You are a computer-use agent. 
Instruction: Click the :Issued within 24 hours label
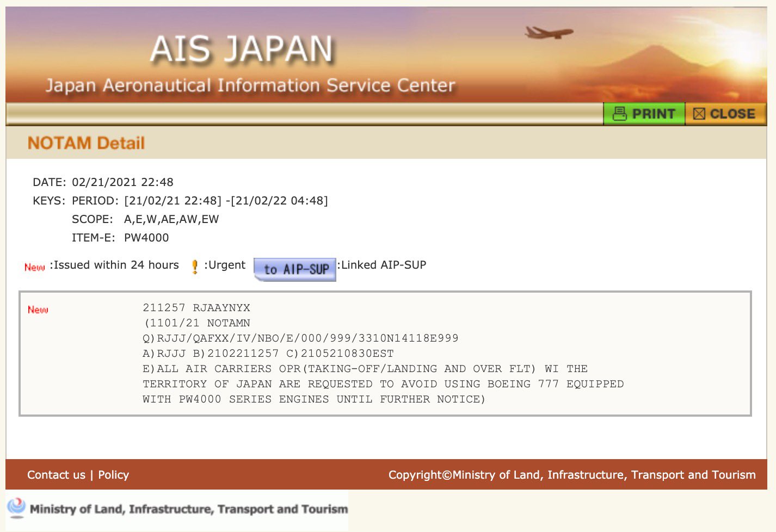click(114, 265)
